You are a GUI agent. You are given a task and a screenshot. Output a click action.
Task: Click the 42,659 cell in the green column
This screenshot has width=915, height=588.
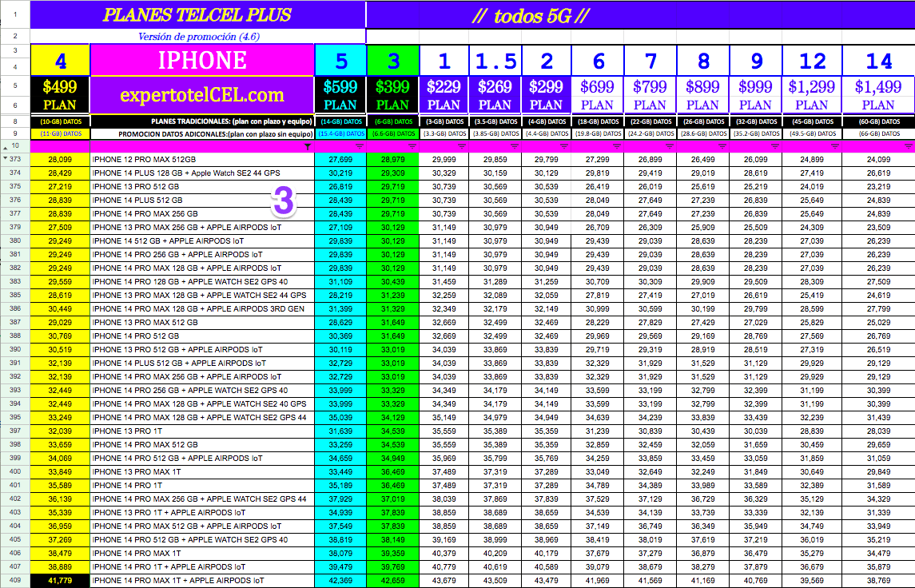coord(392,581)
